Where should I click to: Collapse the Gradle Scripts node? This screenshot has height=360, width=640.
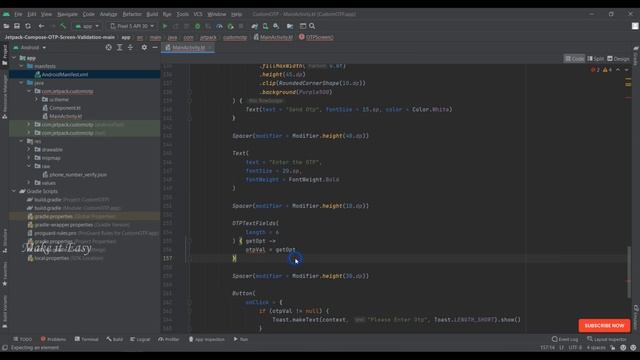click(x=14, y=191)
